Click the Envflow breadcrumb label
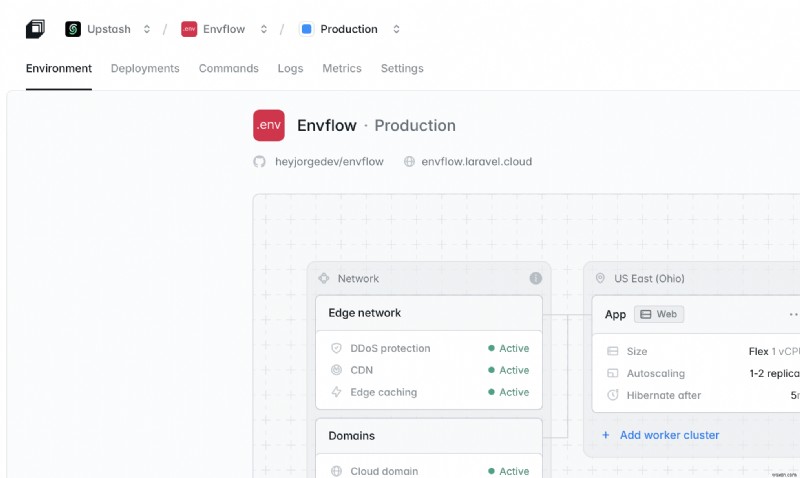The width and height of the screenshot is (800, 478). point(224,29)
